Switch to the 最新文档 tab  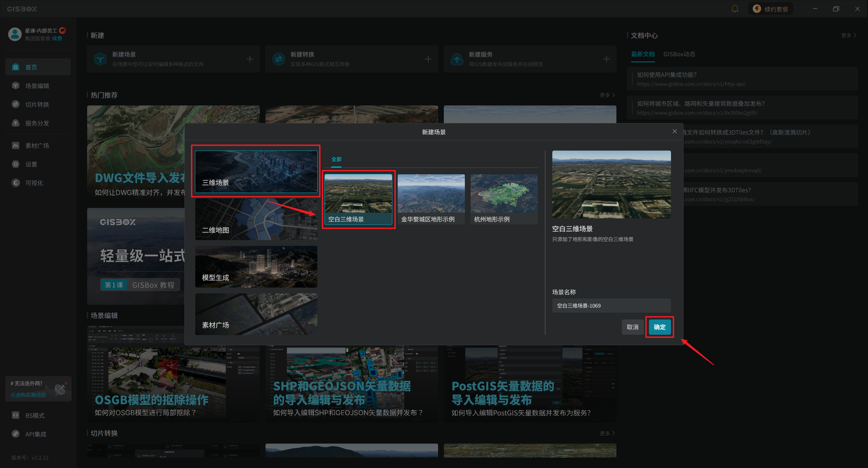(x=643, y=54)
